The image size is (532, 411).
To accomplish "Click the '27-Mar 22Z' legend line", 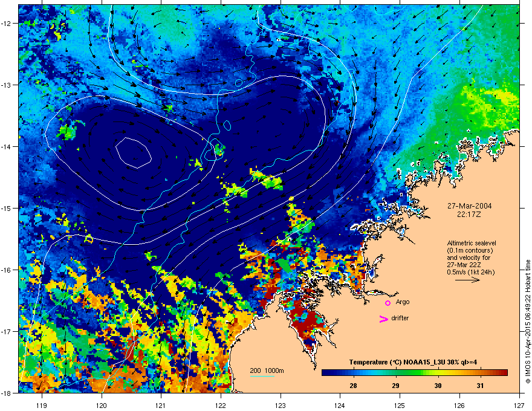I will [x=464, y=265].
